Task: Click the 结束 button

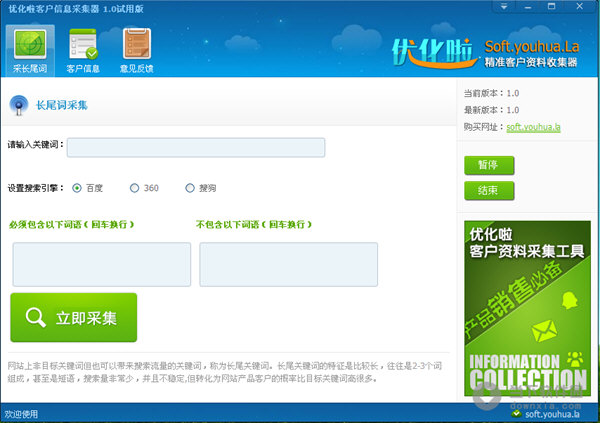Action: click(489, 191)
